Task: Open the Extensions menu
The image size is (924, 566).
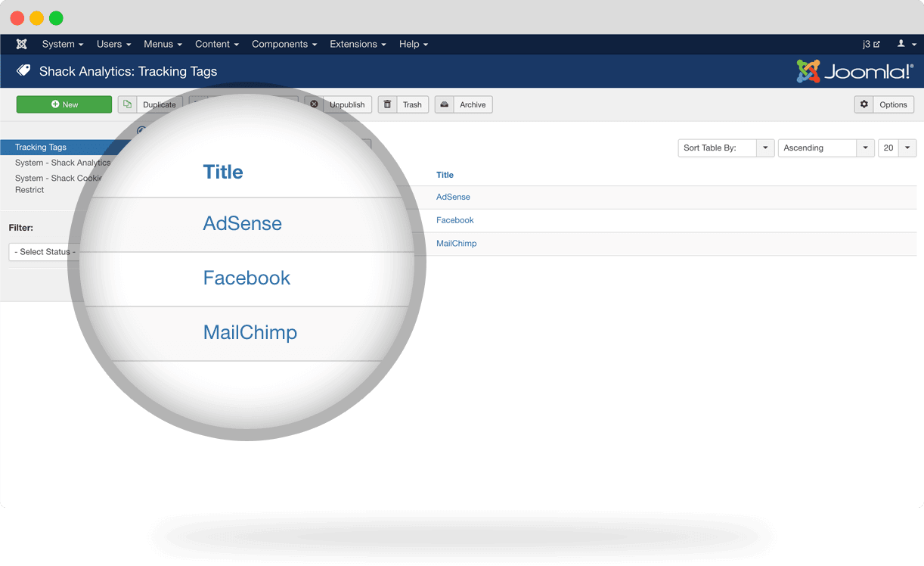Action: [x=358, y=44]
